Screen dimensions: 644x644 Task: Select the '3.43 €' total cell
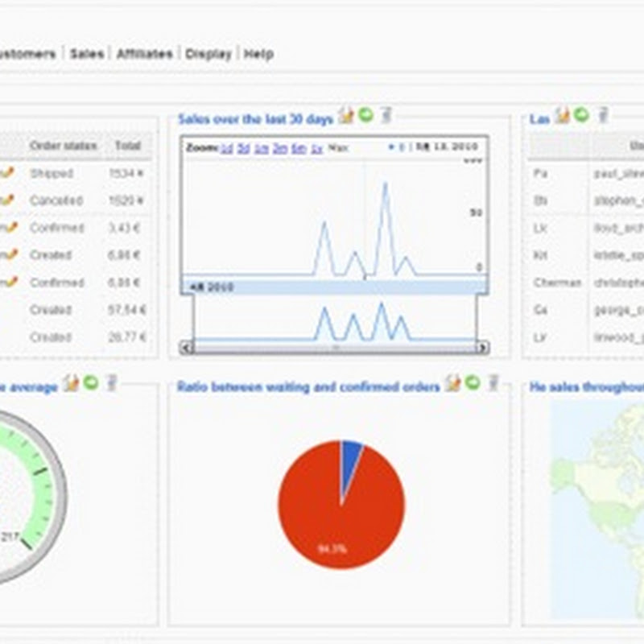click(124, 228)
